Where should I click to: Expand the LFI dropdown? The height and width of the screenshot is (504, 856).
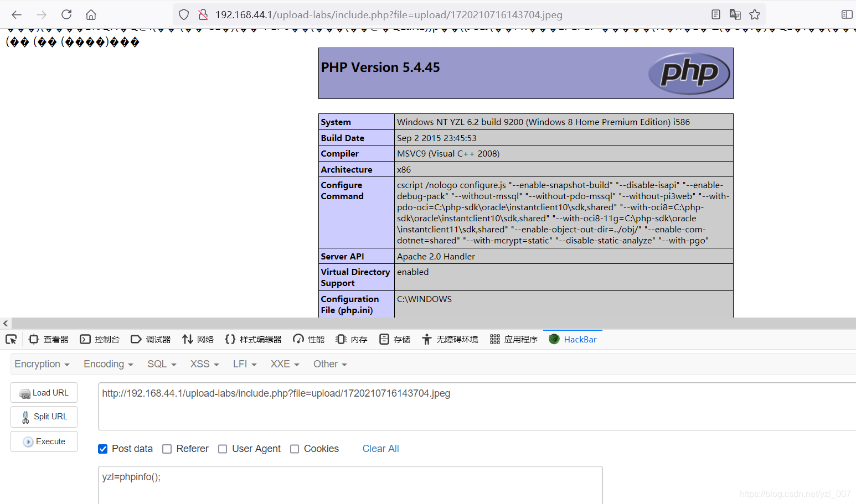[x=245, y=364]
